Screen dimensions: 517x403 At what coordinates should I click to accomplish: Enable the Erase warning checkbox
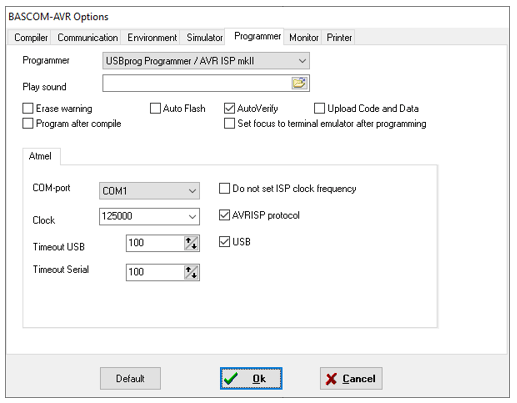pos(28,108)
